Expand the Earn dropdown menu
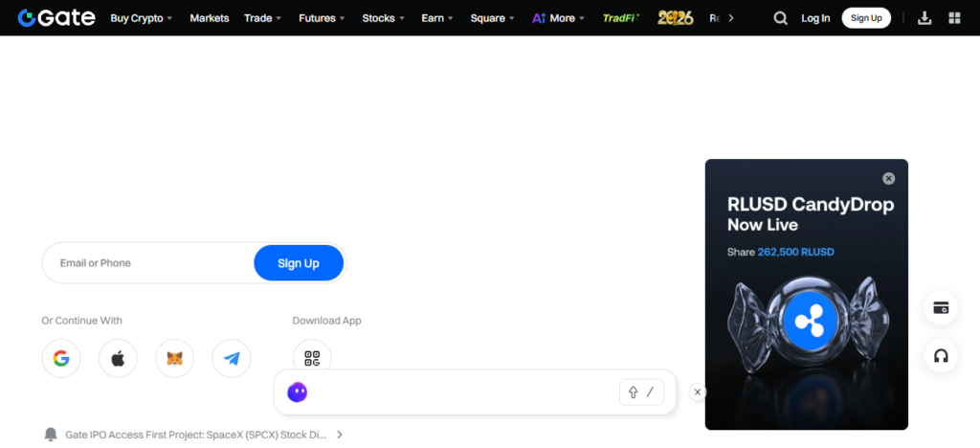Screen dimensions: 980x448 437,18
